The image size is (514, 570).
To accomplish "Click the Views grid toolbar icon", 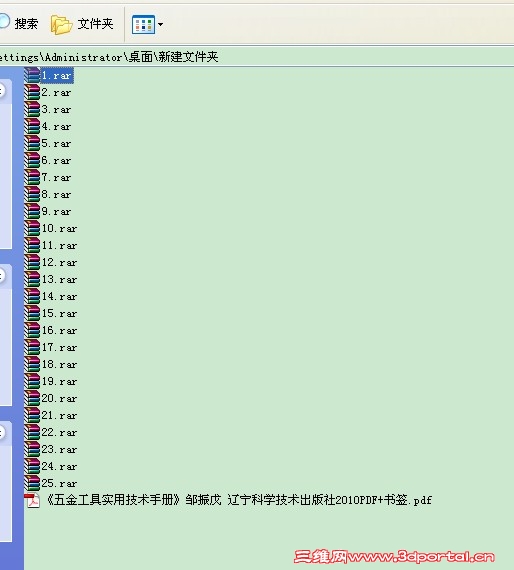I will 143,24.
